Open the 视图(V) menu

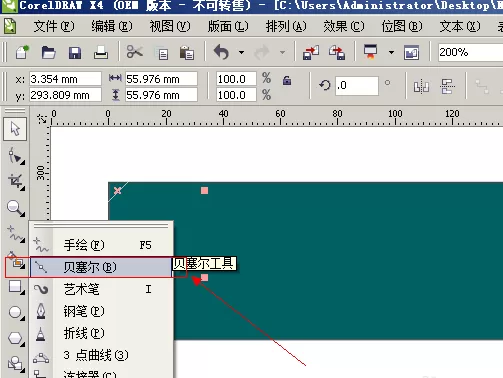coord(170,26)
